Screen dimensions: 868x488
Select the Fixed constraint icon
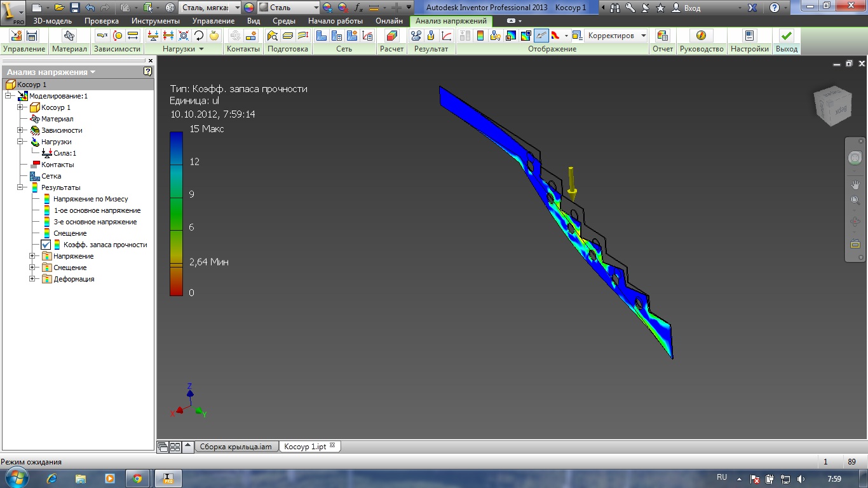click(x=102, y=36)
